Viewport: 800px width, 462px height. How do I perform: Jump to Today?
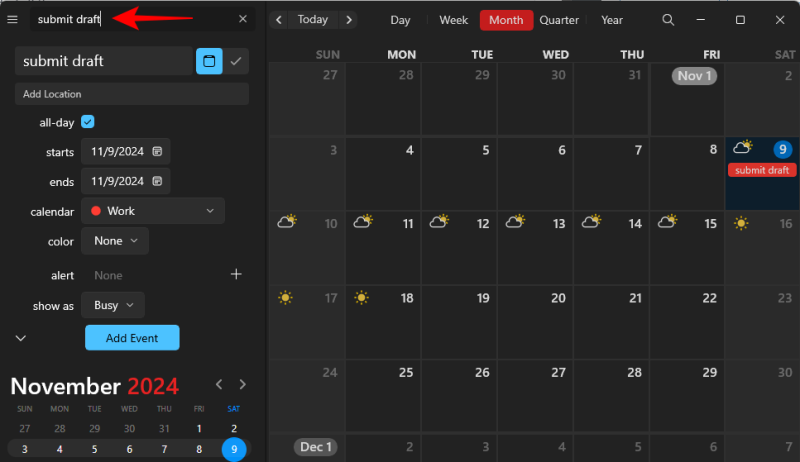pos(313,19)
